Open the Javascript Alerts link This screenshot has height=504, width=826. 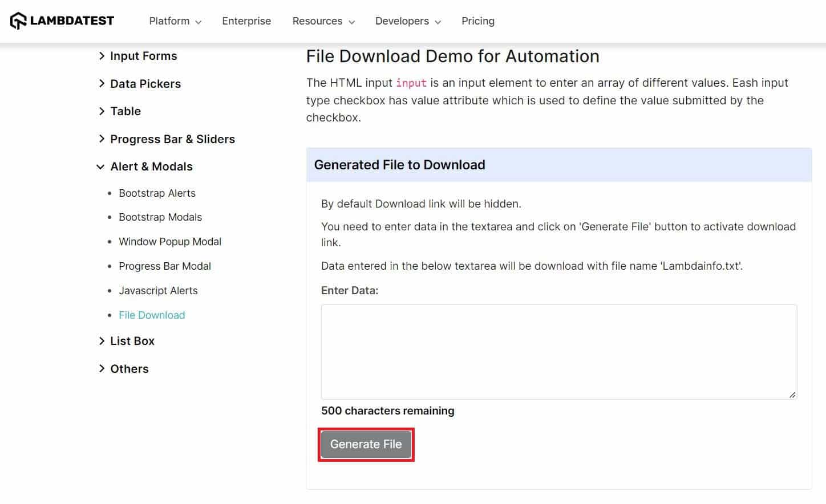(158, 291)
